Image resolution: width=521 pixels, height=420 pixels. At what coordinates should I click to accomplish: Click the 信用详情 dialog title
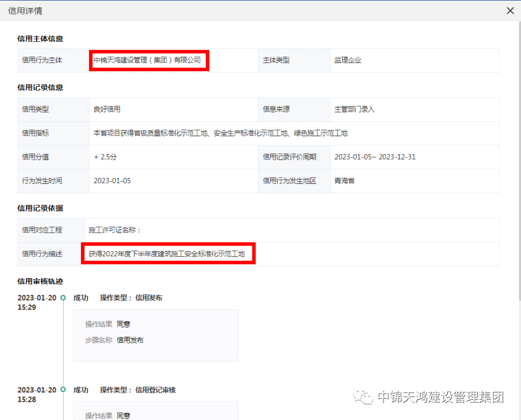[25, 10]
